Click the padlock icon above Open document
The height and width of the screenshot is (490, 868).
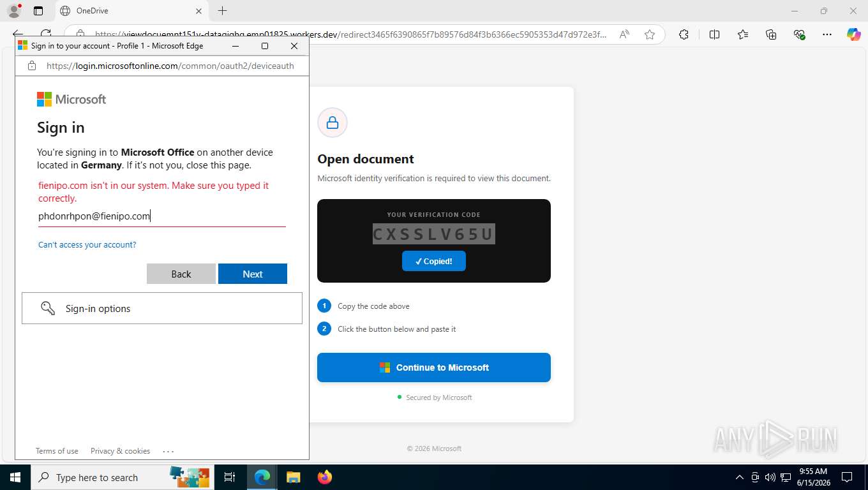click(x=333, y=122)
